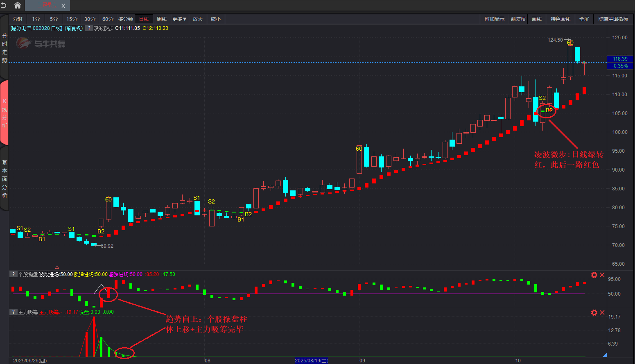Close the 主力吸筹 indicator panel
The height and width of the screenshot is (364, 635).
tap(602, 313)
